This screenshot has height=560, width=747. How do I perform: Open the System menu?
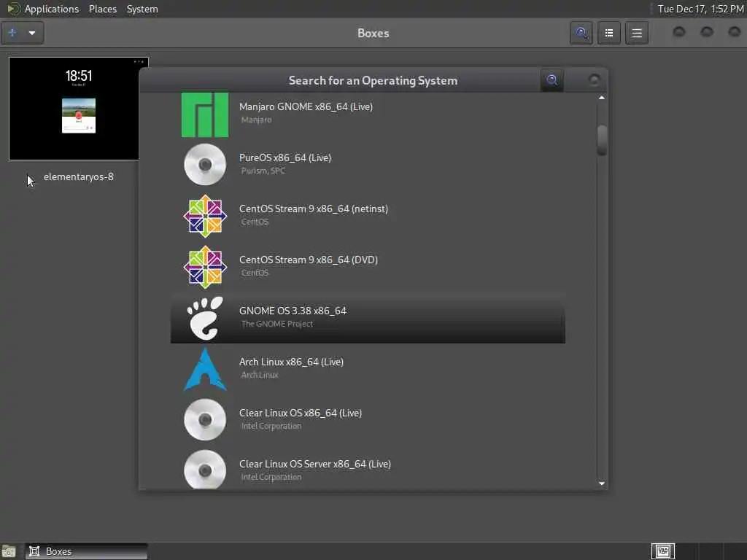[x=142, y=9]
